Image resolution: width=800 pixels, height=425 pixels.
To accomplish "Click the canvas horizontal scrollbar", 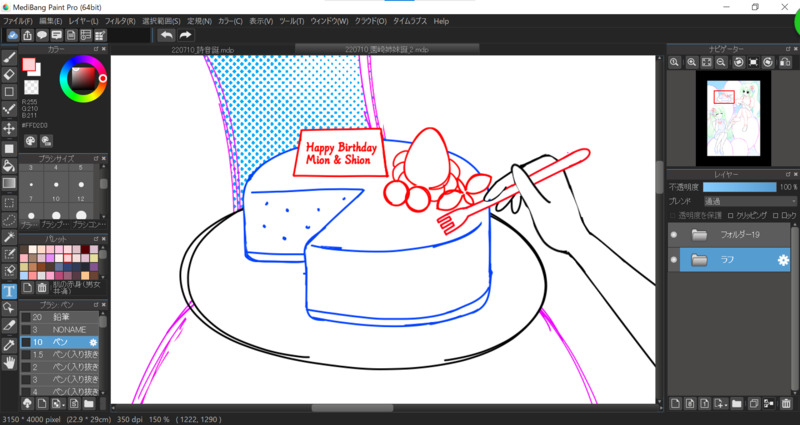I will [352, 408].
